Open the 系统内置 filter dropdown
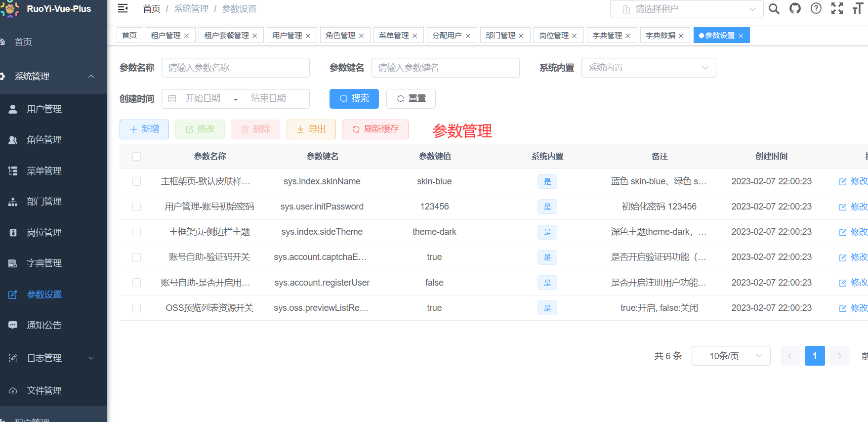The height and width of the screenshot is (422, 868). tap(649, 68)
